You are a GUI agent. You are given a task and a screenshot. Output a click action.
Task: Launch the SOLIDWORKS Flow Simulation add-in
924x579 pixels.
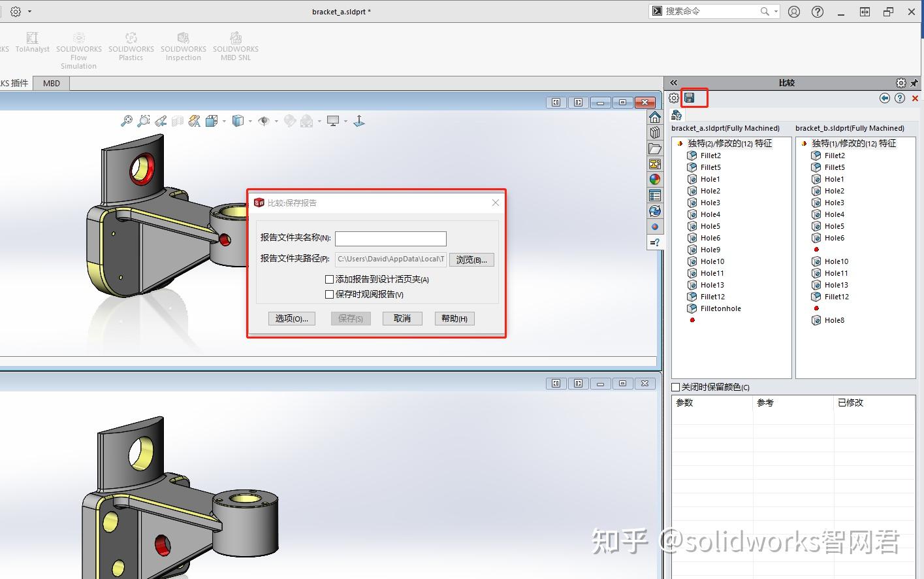(78, 46)
